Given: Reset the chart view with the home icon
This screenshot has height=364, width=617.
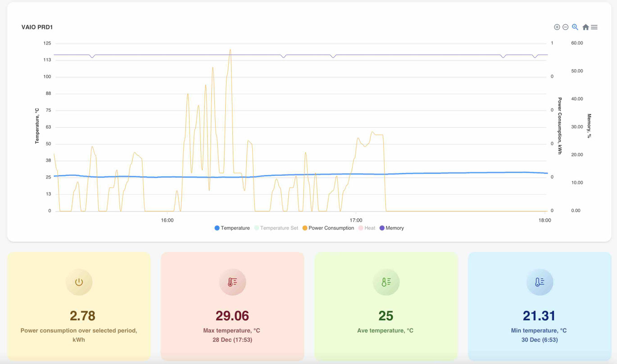Looking at the screenshot, I should pyautogui.click(x=585, y=27).
